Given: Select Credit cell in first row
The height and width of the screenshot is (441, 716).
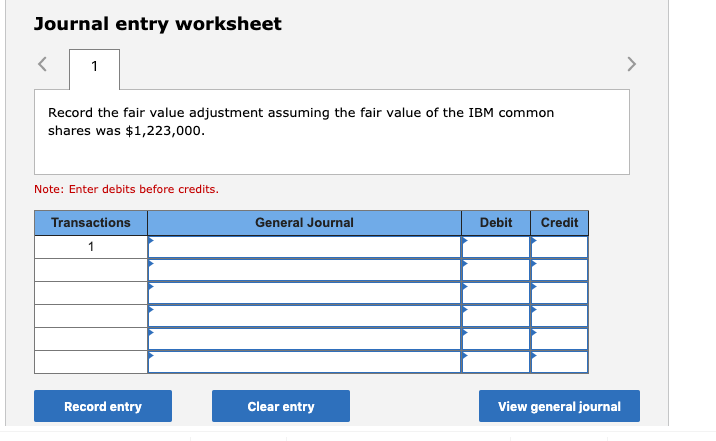Looking at the screenshot, I should tap(559, 247).
